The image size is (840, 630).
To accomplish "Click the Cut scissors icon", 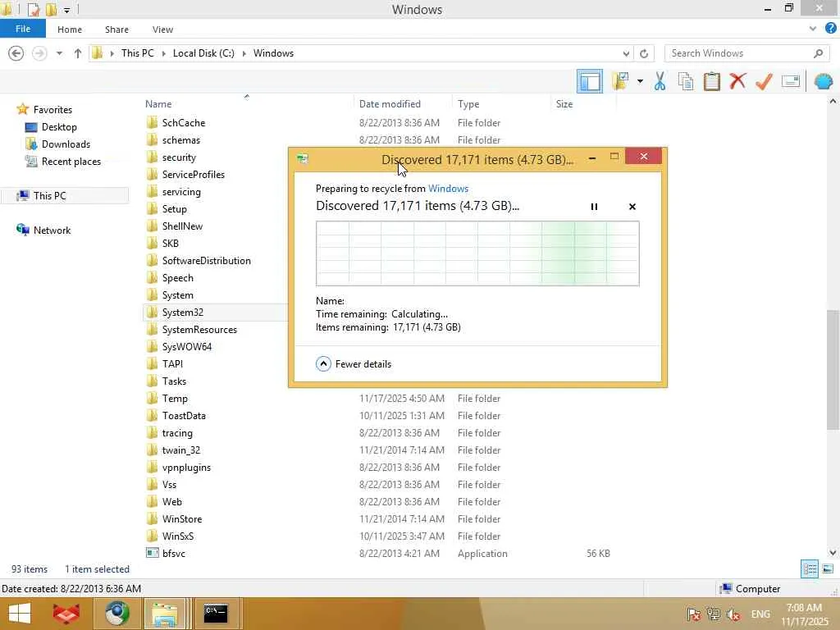I will (660, 81).
